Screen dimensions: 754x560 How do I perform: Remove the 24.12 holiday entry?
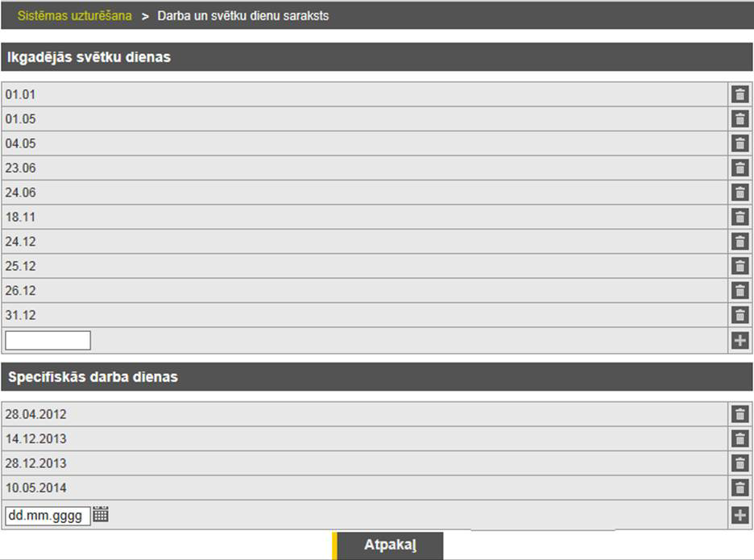coord(739,242)
